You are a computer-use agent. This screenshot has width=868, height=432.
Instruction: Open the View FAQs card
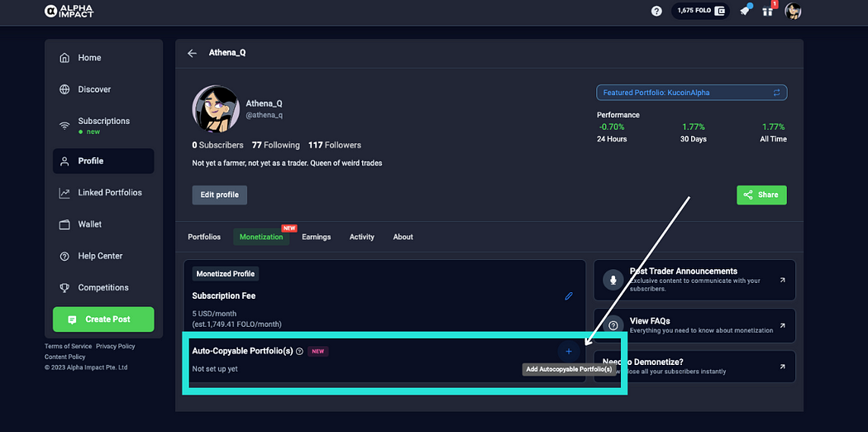coord(694,326)
